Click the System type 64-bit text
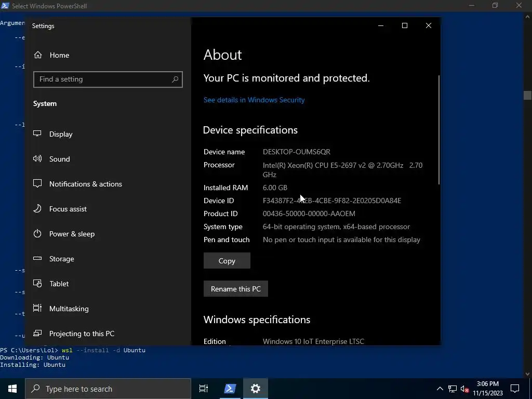This screenshot has height=399, width=532. [x=336, y=227]
